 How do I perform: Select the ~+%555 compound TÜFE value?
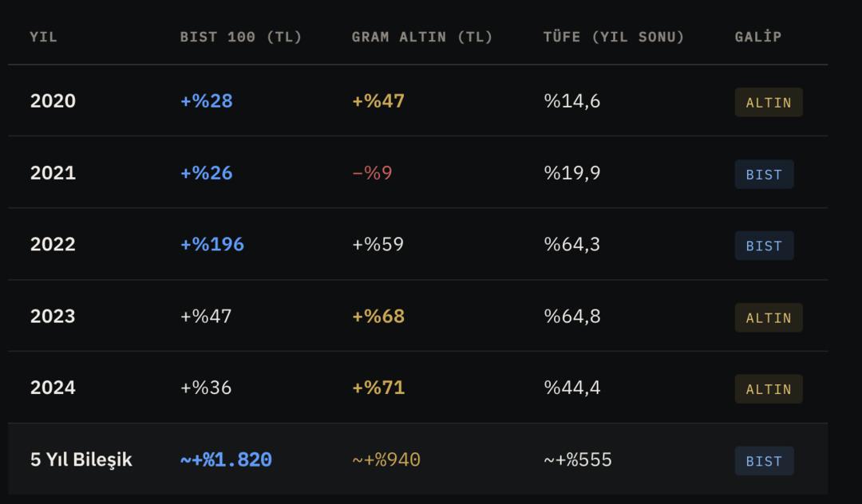[578, 459]
